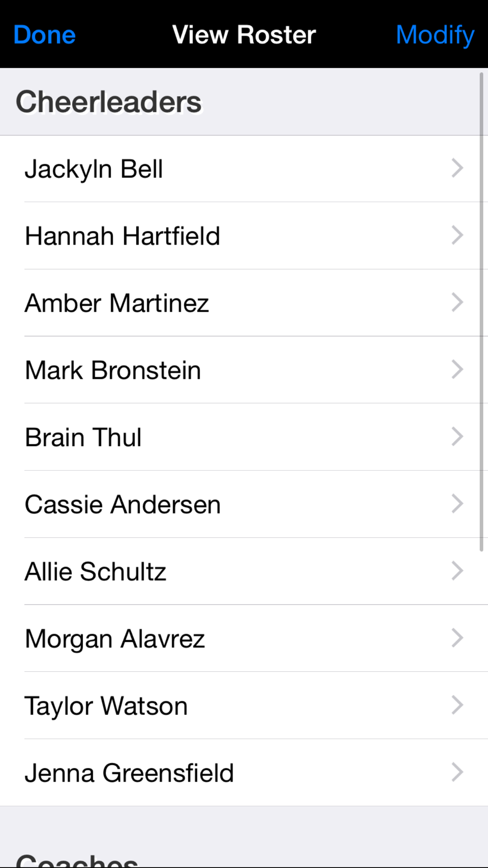488x868 pixels.
Task: Tap the disclosure arrow for Mark Bronstein
Action: click(457, 370)
